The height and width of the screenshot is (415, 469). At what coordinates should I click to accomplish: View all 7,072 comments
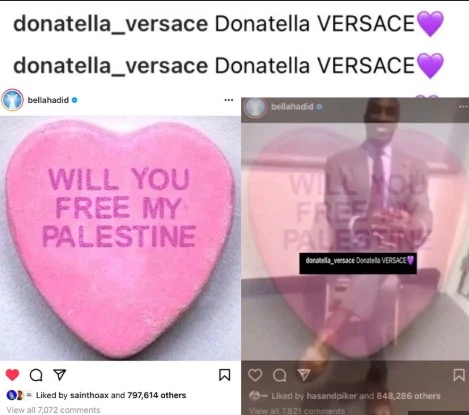coord(53,410)
